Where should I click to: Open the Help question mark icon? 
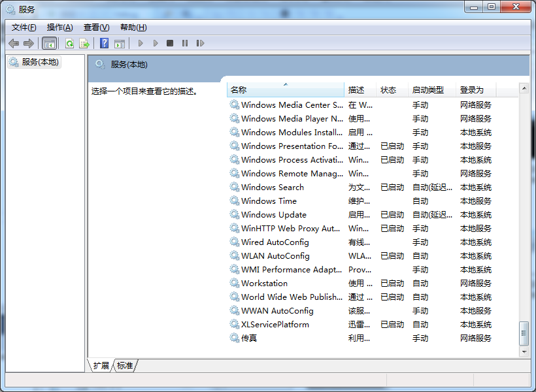coord(105,43)
